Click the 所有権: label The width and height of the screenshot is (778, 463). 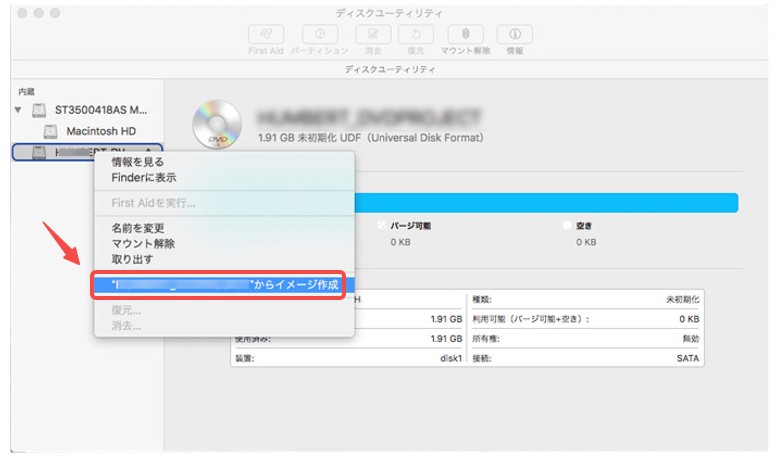tap(486, 338)
